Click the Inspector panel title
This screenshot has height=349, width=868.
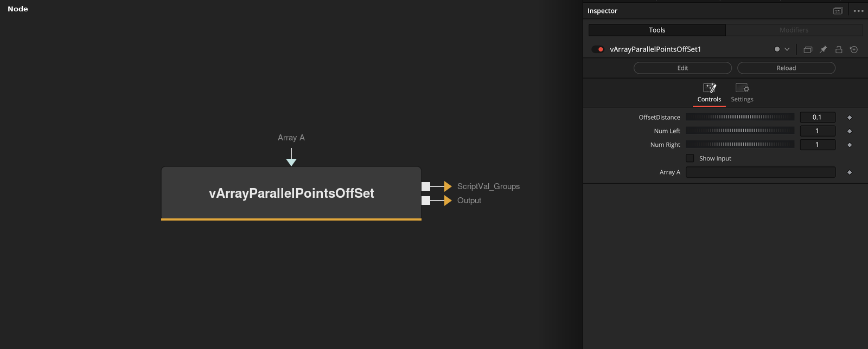coord(602,11)
